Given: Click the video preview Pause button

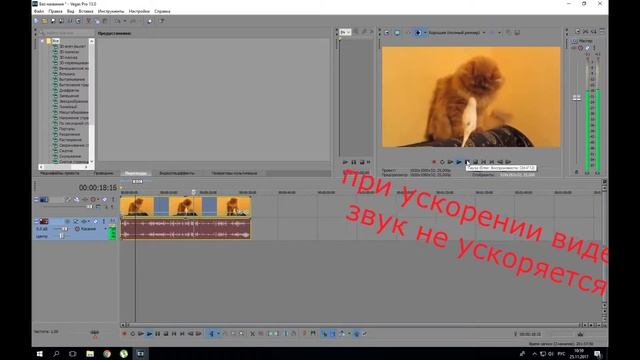Looking at the screenshot, I should coord(467,162).
